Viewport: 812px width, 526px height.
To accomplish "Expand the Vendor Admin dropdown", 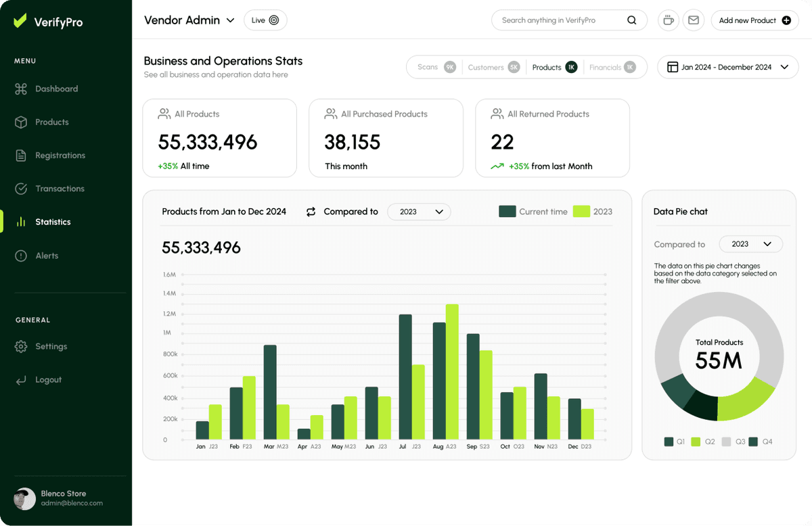I will (189, 20).
